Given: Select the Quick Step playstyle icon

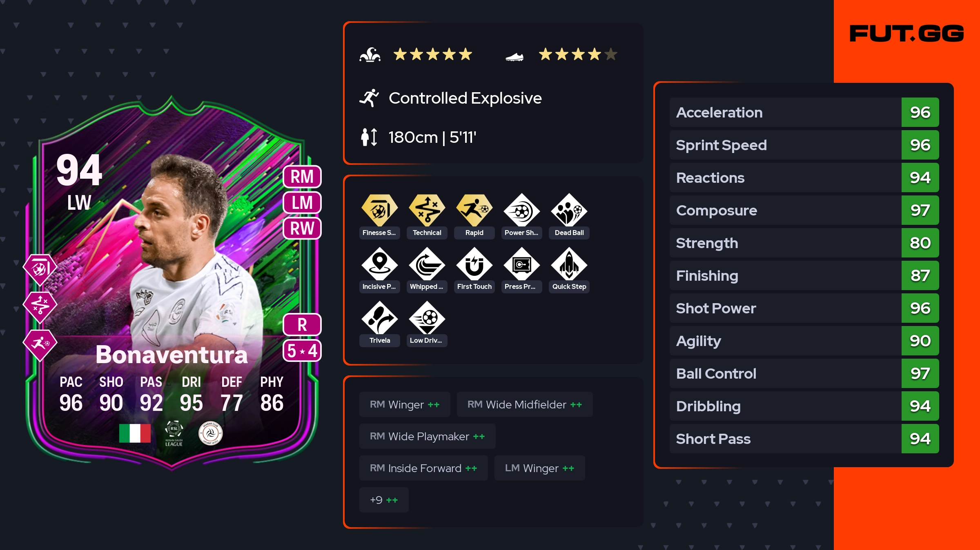Looking at the screenshot, I should pyautogui.click(x=569, y=264).
